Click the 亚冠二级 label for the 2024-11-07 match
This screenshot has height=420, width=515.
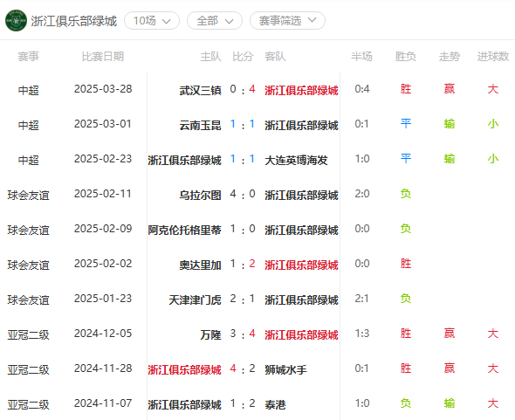pyautogui.click(x=28, y=404)
